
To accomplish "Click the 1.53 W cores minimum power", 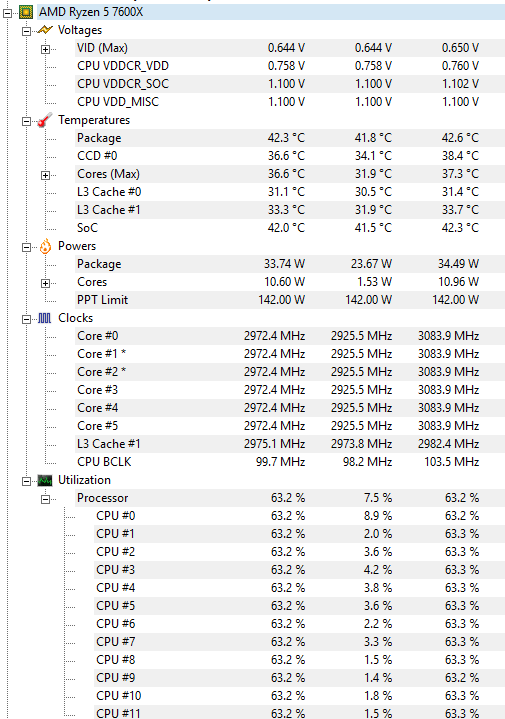I will pos(375,282).
